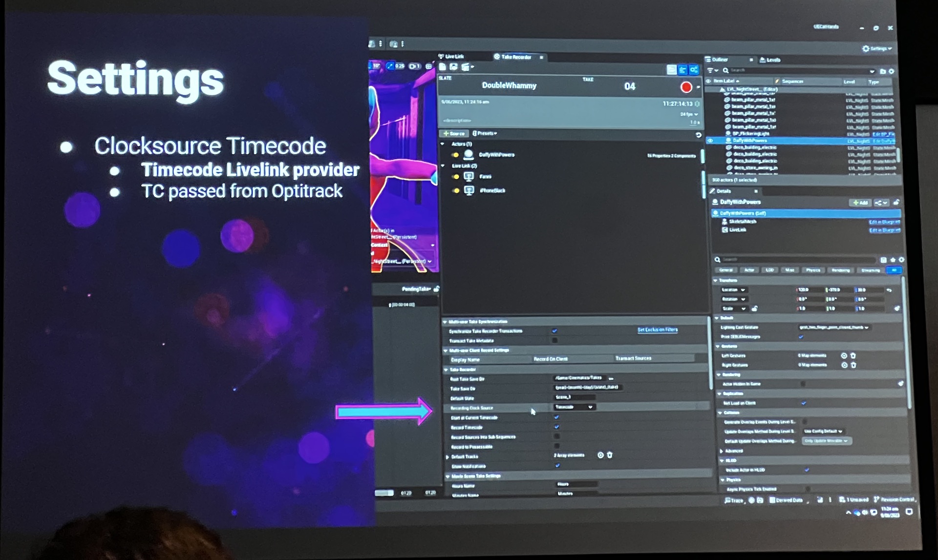Switch to the Live Link tab
Viewport: 938px width, 560px height.
(x=452, y=57)
